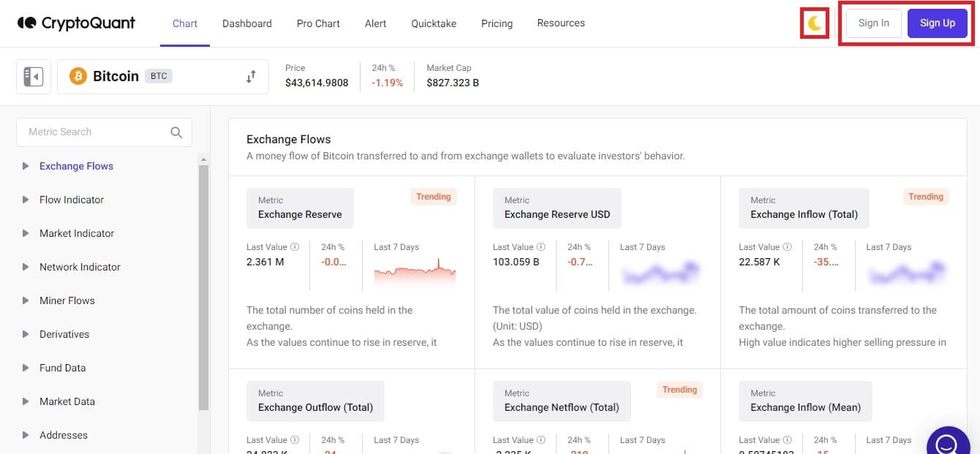The height and width of the screenshot is (454, 980).
Task: Open the Resources menu
Action: coord(561,23)
